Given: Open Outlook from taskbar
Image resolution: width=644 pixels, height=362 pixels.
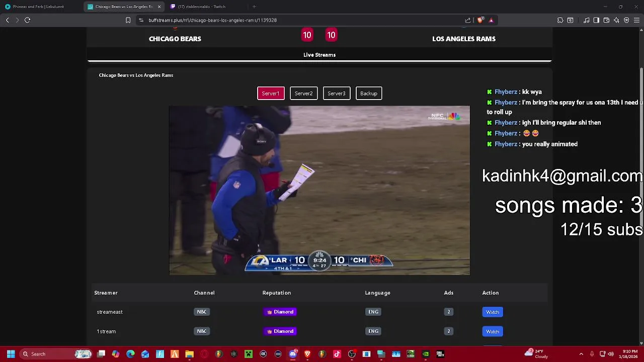Looking at the screenshot, I should (x=145, y=354).
